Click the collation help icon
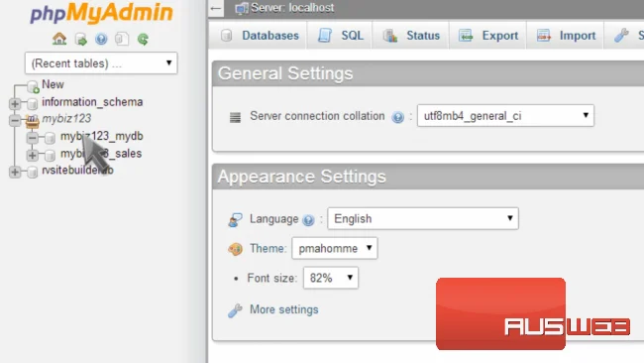644x363 pixels. point(397,117)
